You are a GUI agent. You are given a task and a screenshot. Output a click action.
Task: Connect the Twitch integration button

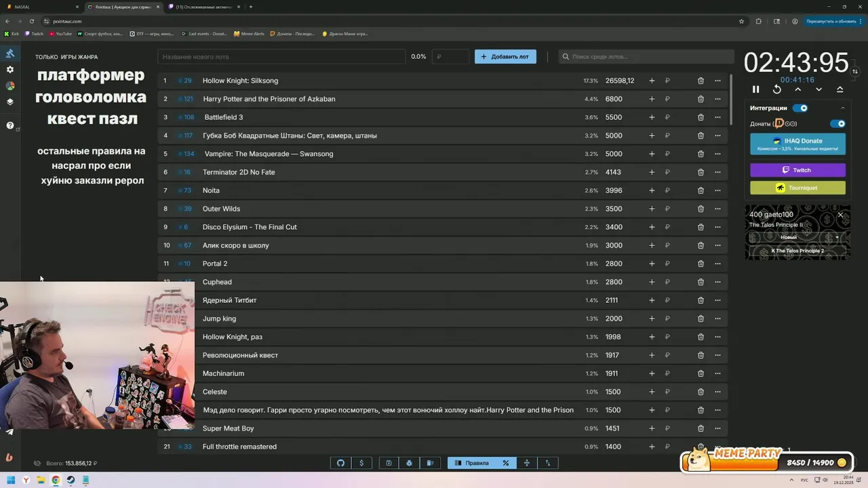797,170
